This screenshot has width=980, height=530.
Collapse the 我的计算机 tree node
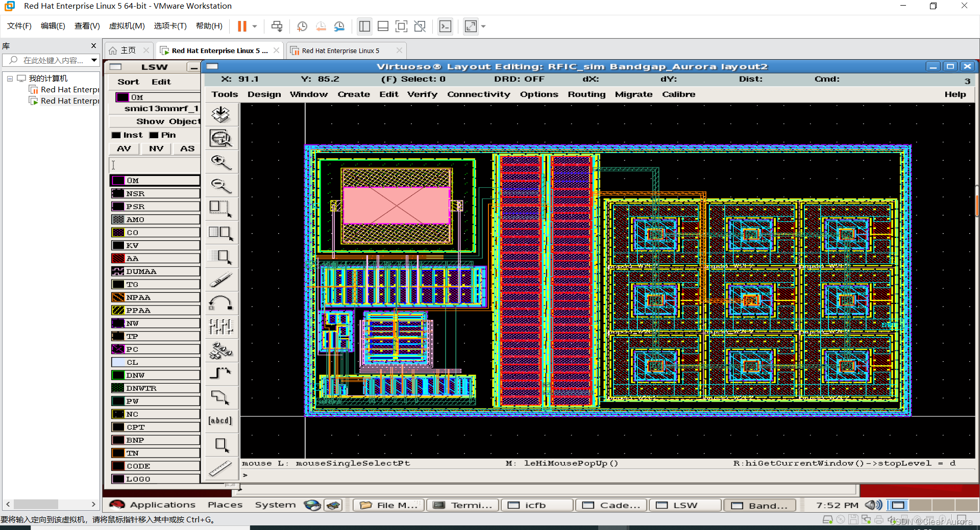[x=10, y=79]
